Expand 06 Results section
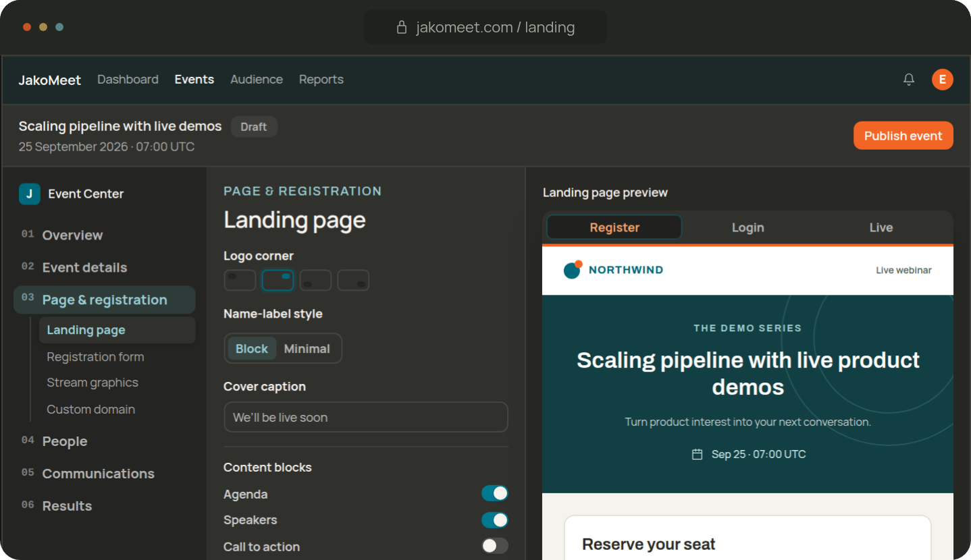 105,506
